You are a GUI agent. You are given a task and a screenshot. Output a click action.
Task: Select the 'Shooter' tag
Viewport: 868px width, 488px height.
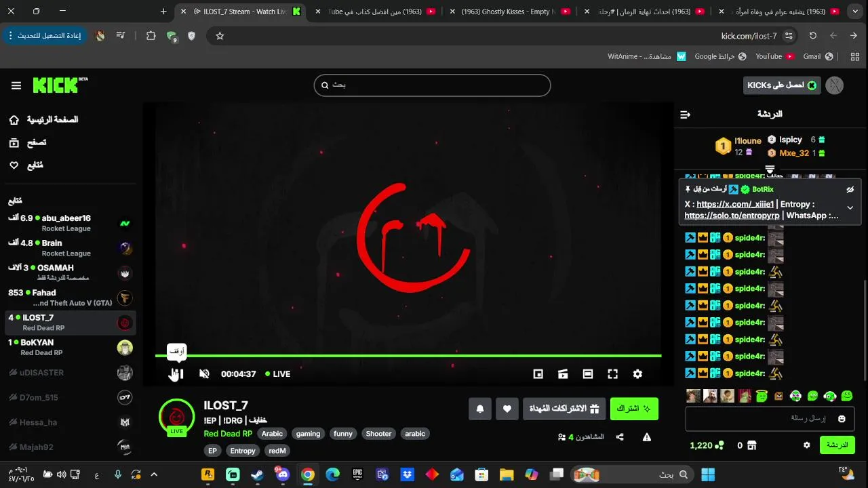tap(378, 434)
